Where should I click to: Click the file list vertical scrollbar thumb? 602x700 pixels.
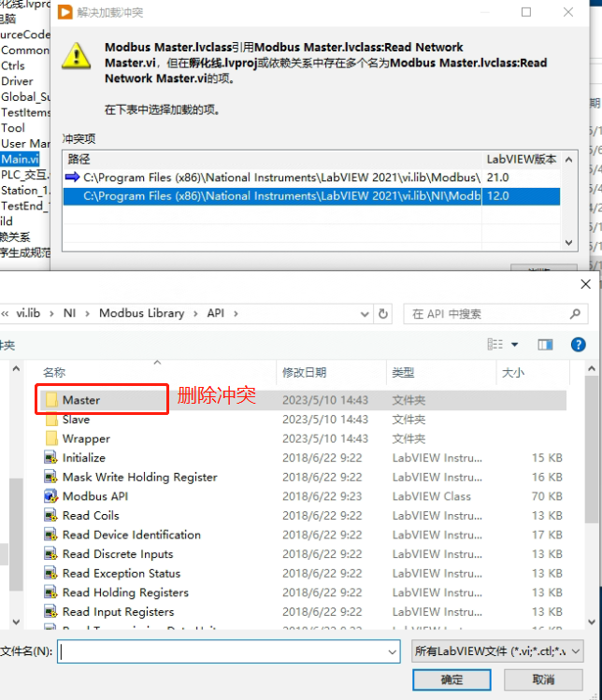click(x=592, y=450)
